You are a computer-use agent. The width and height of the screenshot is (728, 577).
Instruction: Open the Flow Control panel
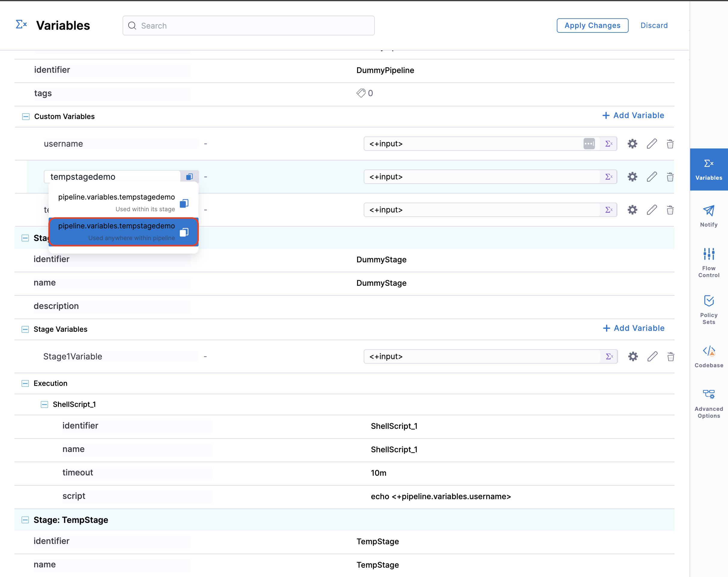pyautogui.click(x=708, y=262)
